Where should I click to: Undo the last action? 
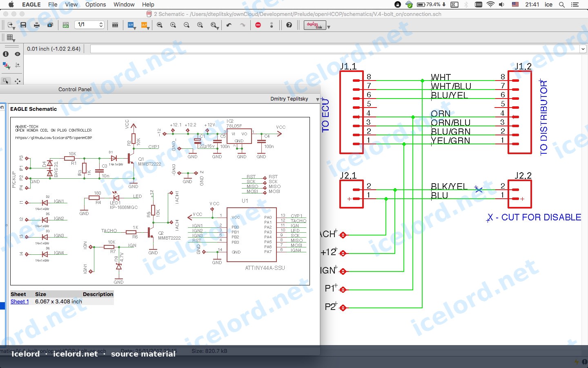tap(229, 25)
